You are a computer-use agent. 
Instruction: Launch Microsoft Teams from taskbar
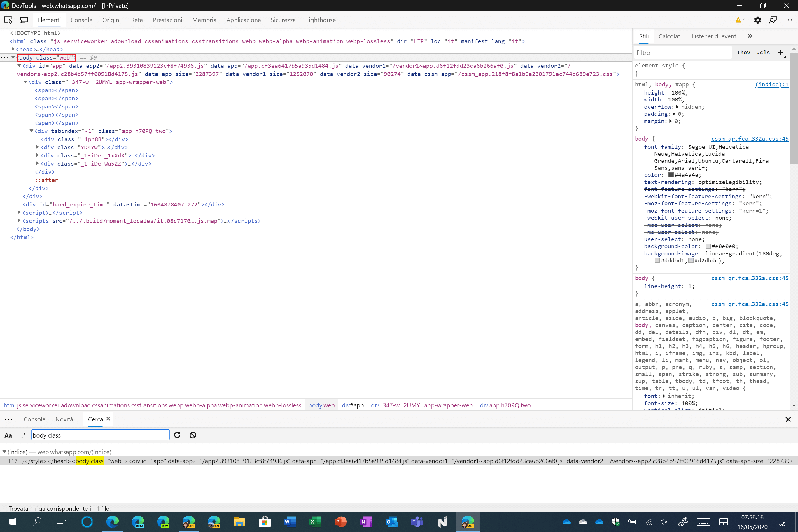point(416,521)
